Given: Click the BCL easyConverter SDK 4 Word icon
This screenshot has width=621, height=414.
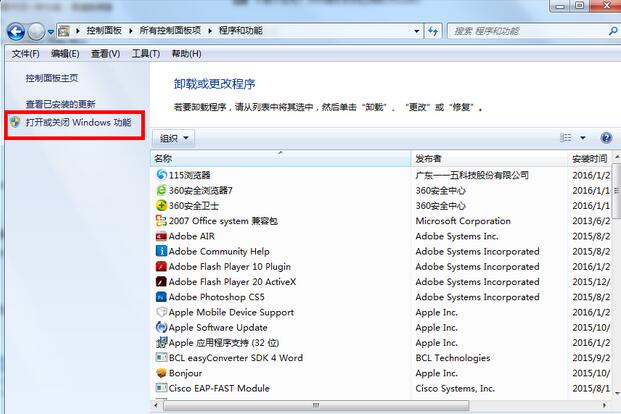Looking at the screenshot, I should 161,358.
